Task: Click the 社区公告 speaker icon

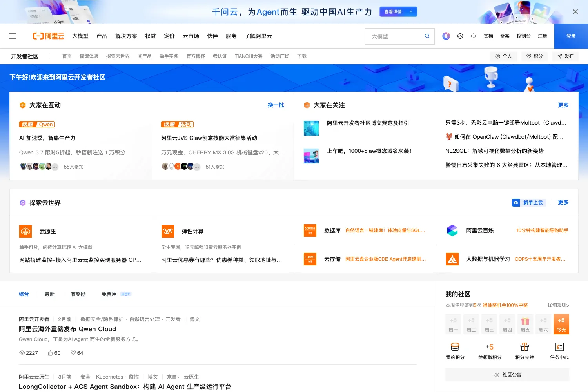Action: (496, 375)
